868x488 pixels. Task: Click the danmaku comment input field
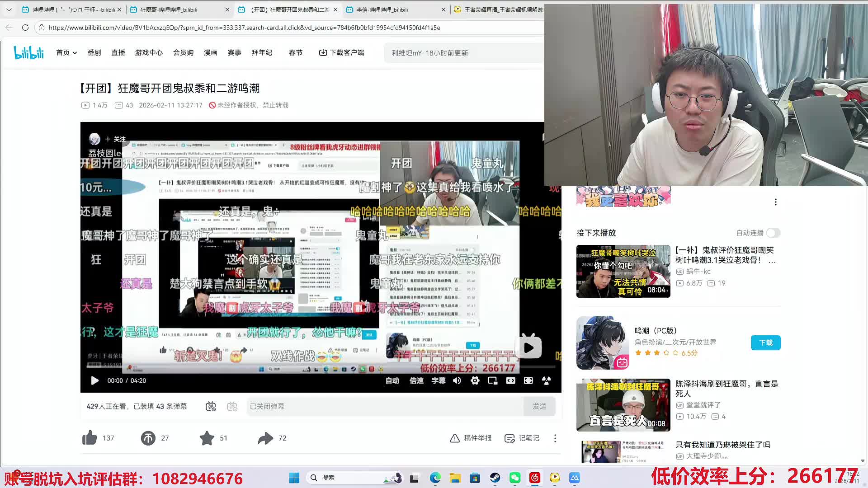(x=384, y=406)
